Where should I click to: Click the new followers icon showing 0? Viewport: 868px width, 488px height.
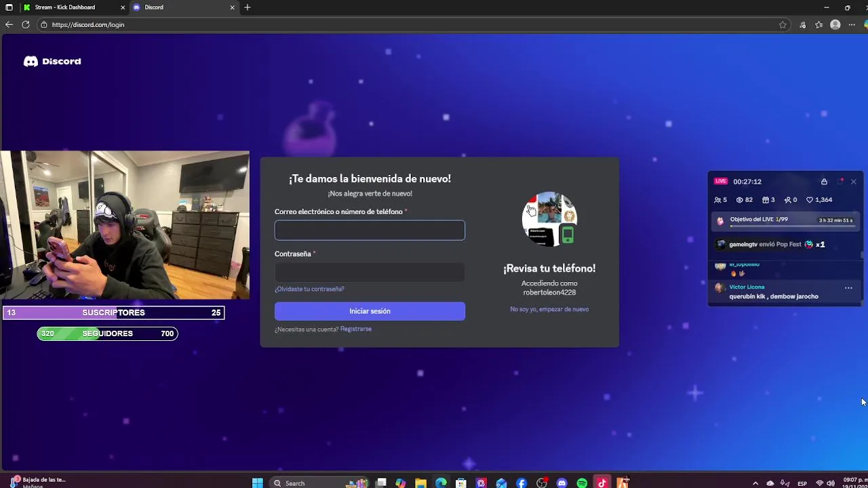(x=788, y=200)
